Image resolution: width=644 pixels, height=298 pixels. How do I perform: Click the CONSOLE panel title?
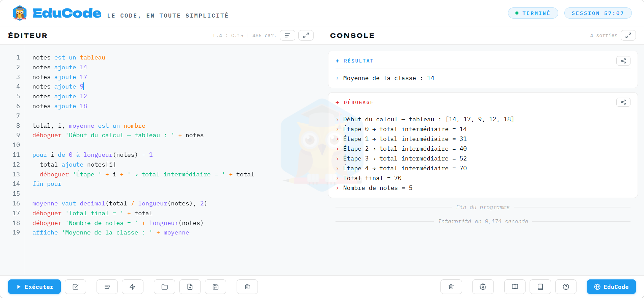(x=352, y=35)
